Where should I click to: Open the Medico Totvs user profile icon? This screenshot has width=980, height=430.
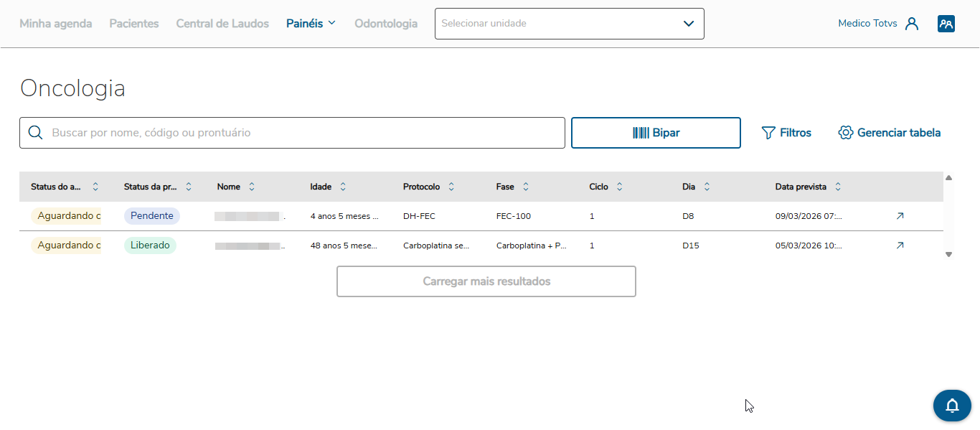[912, 24]
